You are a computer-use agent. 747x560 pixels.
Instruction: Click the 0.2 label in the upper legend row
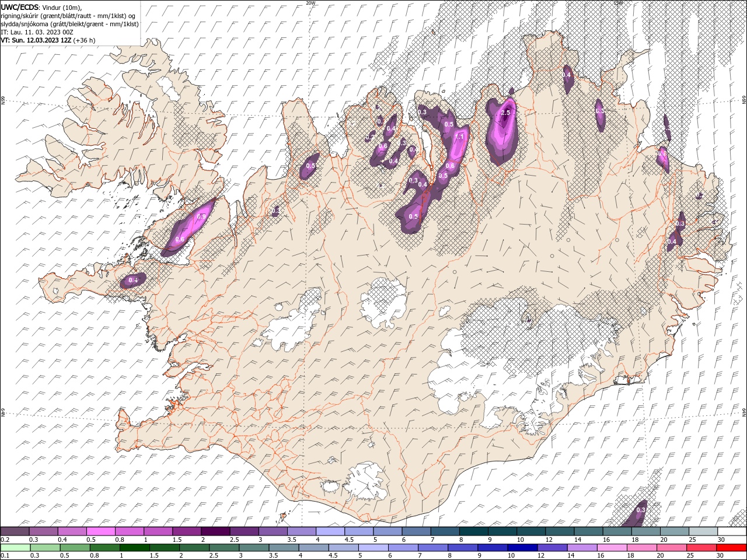point(5,540)
